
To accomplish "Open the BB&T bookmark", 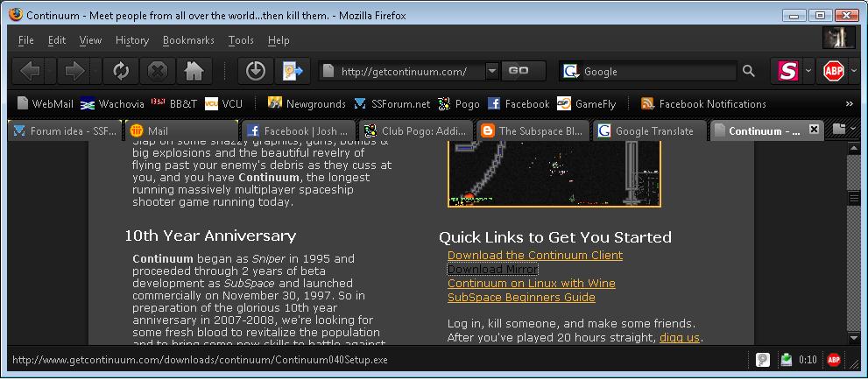I will click(173, 104).
